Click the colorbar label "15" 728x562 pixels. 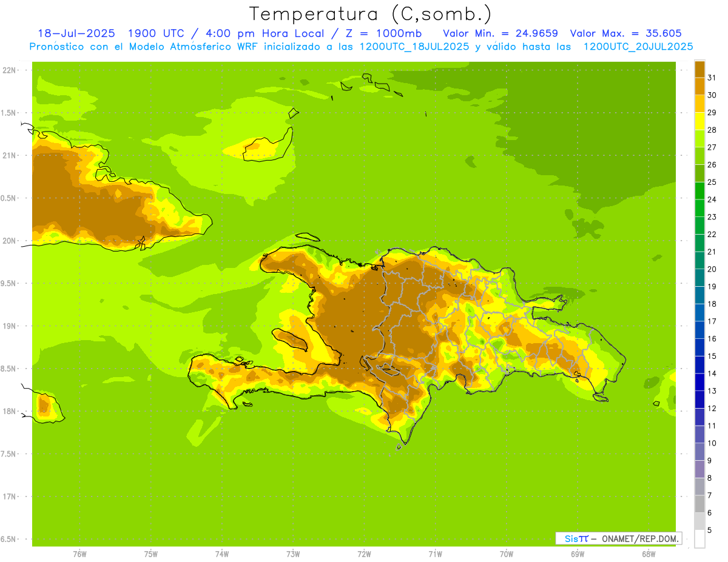(712, 356)
